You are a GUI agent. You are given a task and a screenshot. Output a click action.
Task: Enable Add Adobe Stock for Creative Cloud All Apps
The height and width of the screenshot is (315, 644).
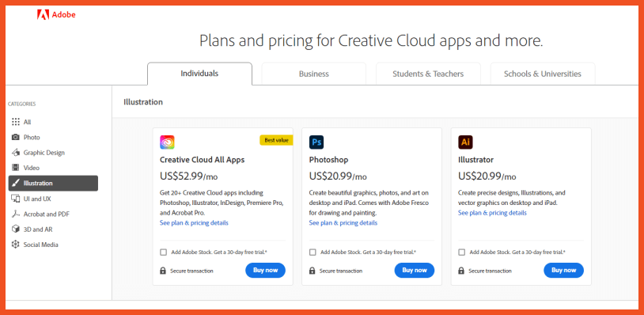click(164, 252)
